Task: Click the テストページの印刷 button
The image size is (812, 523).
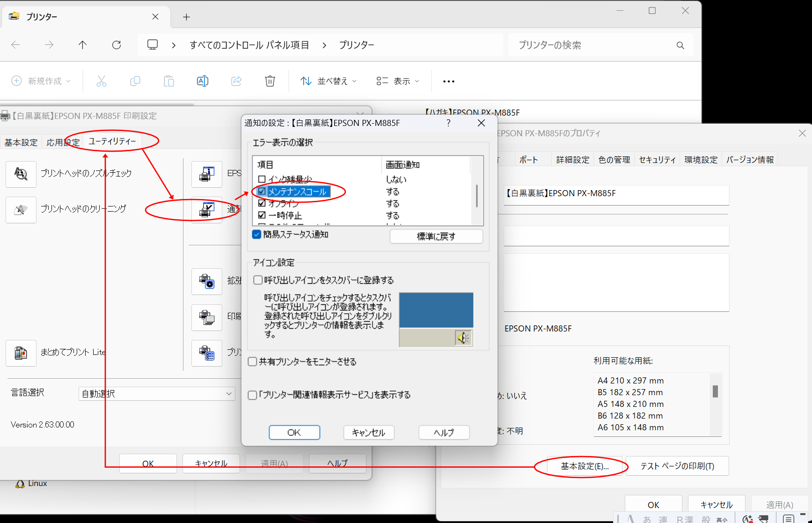Action: 677,466
